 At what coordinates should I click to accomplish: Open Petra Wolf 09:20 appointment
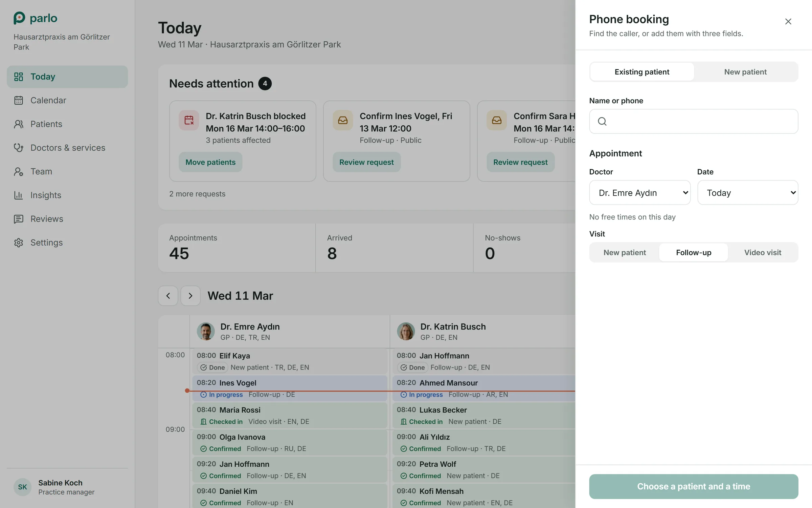point(484,470)
